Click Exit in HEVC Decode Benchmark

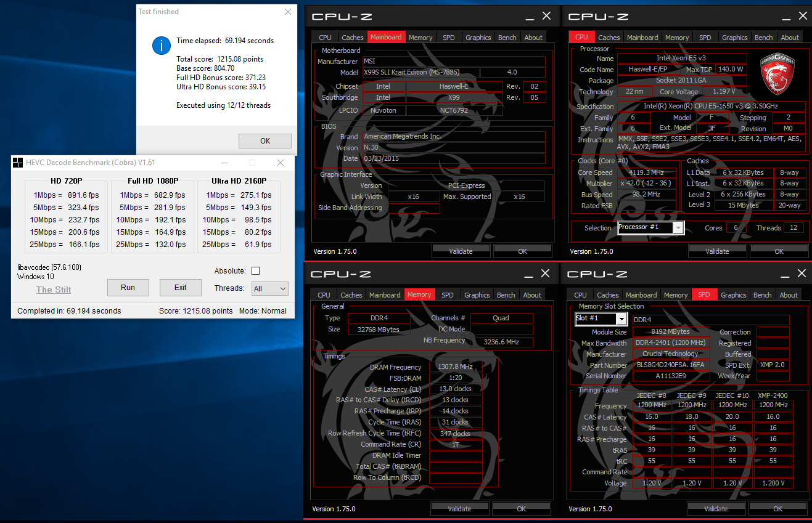[181, 288]
